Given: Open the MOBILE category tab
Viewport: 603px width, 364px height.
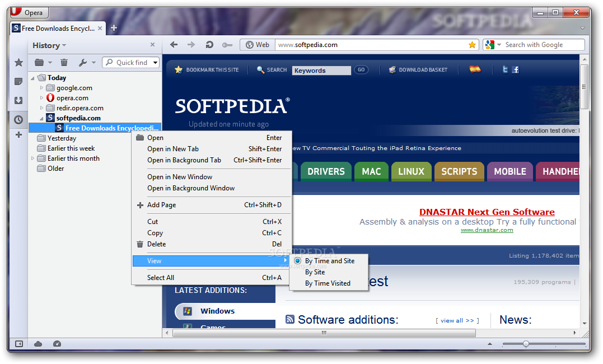Looking at the screenshot, I should [x=510, y=171].
